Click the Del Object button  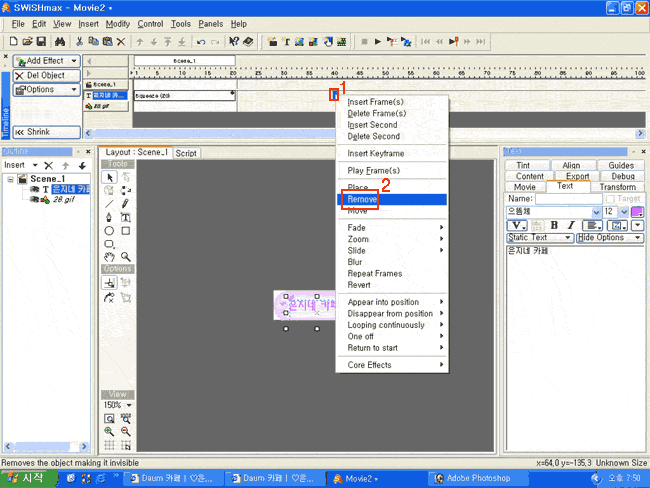pyautogui.click(x=46, y=75)
